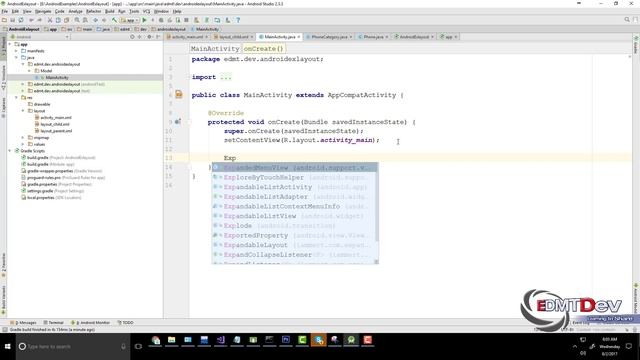
Task: Collapse the java folder
Action: pos(16,58)
